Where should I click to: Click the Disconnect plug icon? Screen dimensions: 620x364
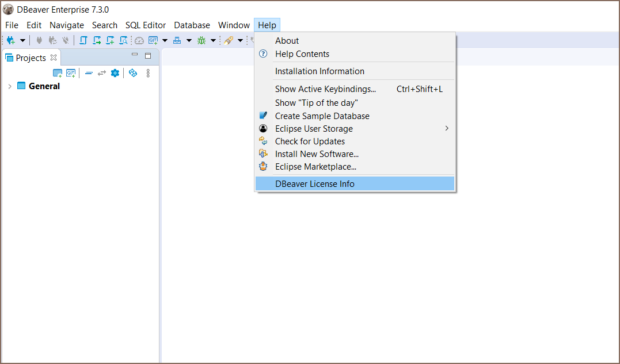66,40
